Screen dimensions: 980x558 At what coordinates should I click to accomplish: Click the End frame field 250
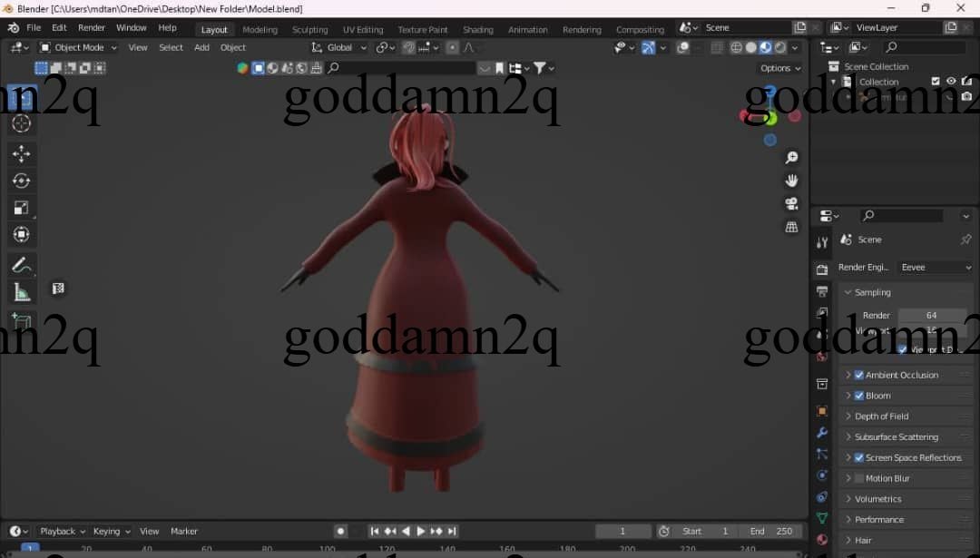[771, 531]
